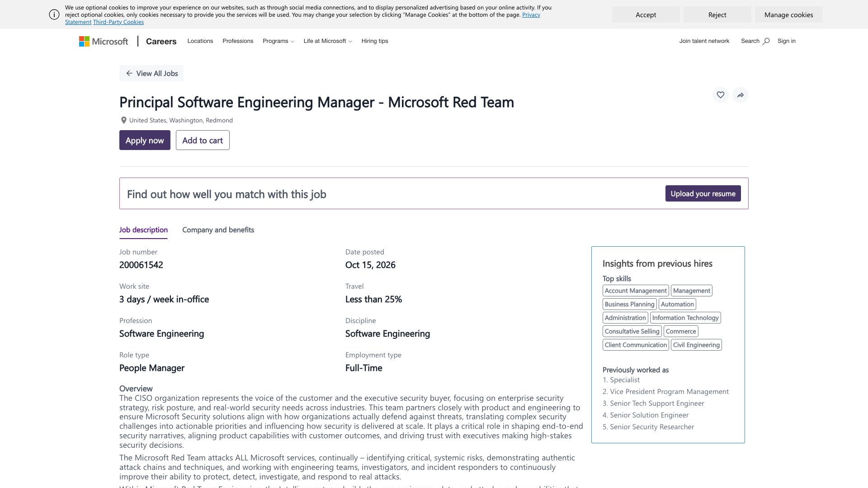Expand the Programs dropdown

click(278, 41)
